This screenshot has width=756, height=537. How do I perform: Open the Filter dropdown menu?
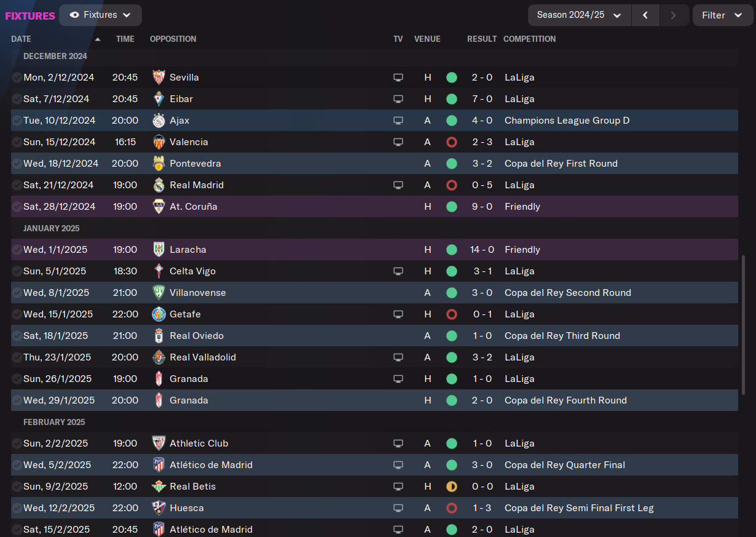tap(722, 15)
